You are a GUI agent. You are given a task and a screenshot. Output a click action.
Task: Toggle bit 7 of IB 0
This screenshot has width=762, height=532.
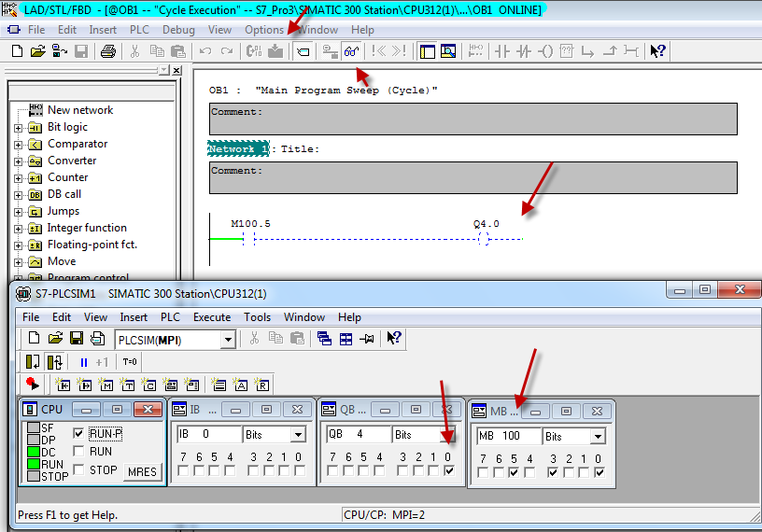(x=183, y=470)
